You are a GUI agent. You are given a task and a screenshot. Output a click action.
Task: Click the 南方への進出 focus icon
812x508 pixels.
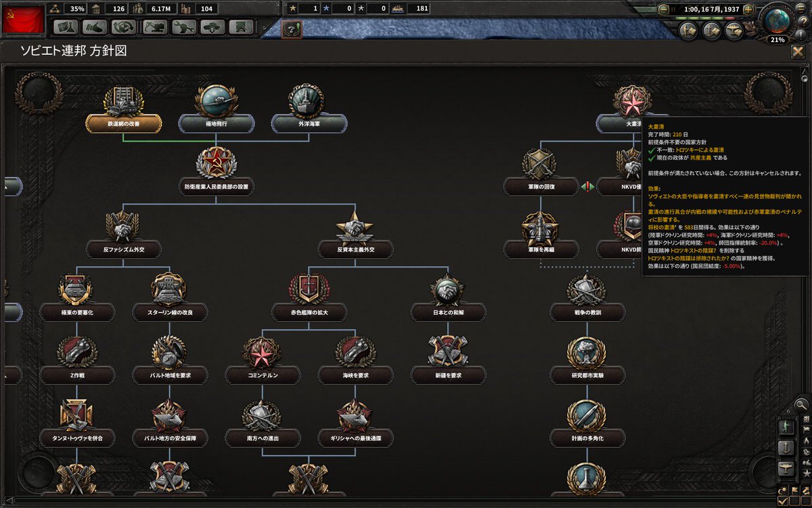(x=262, y=415)
